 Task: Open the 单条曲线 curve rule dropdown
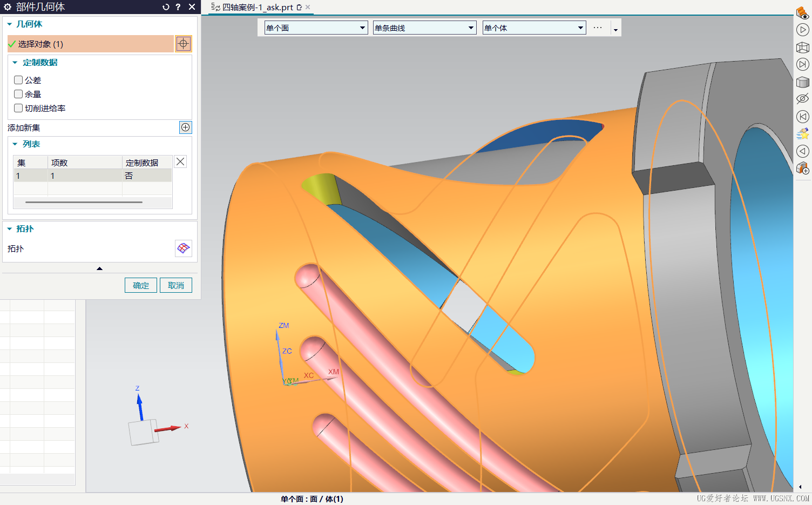click(425, 28)
